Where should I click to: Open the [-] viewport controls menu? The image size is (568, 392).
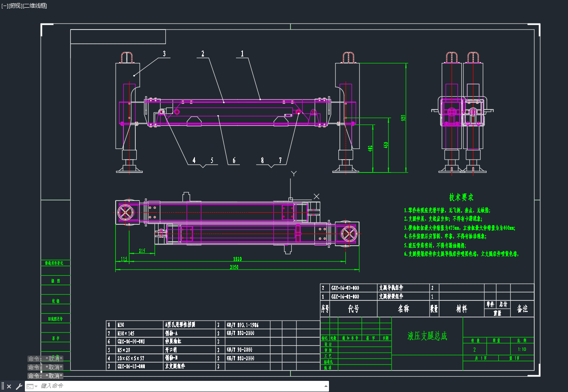tap(5, 6)
